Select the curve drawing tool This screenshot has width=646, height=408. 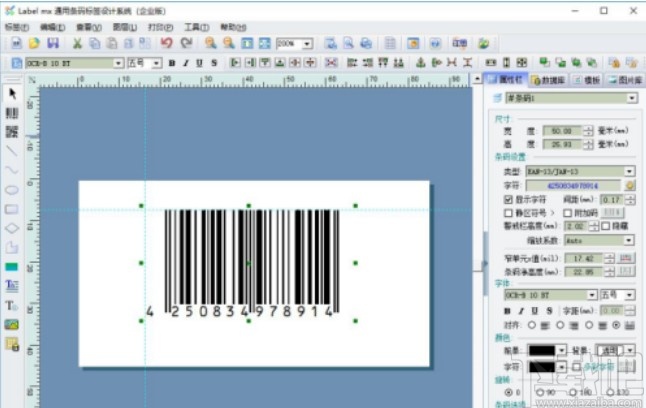click(x=12, y=170)
